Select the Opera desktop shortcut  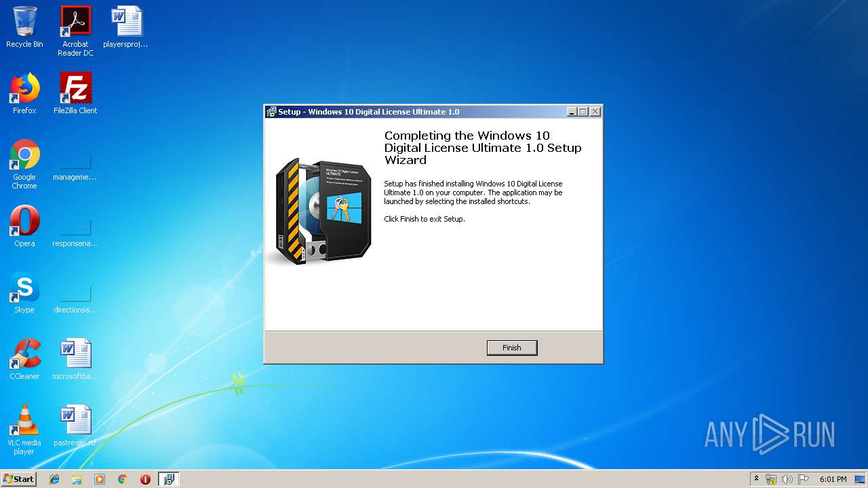click(x=24, y=226)
